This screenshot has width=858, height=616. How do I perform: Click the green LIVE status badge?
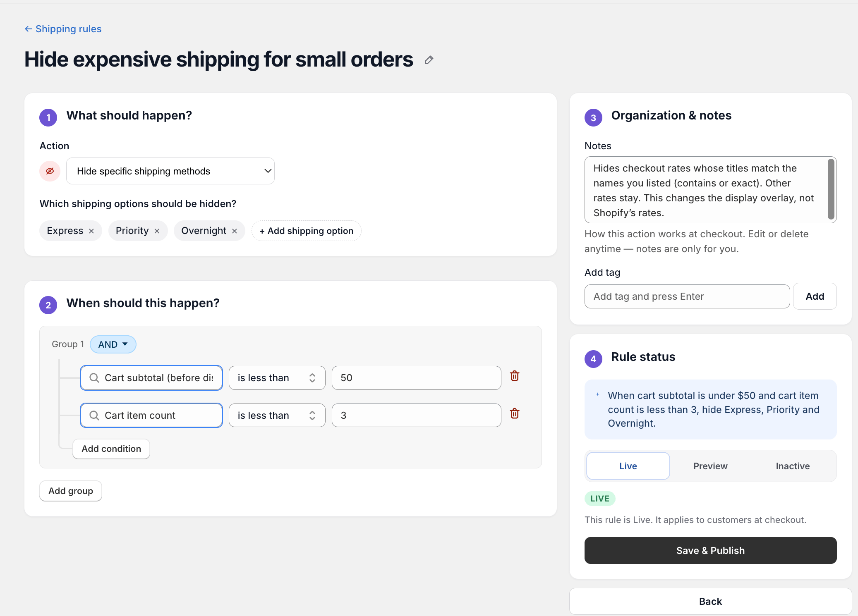pos(600,499)
